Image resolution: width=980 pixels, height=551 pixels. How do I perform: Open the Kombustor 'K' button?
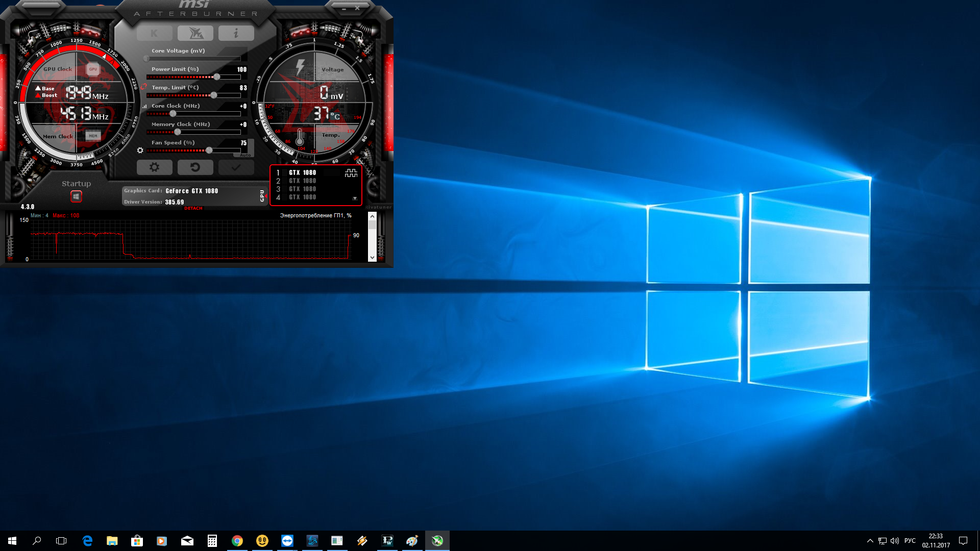pos(154,34)
